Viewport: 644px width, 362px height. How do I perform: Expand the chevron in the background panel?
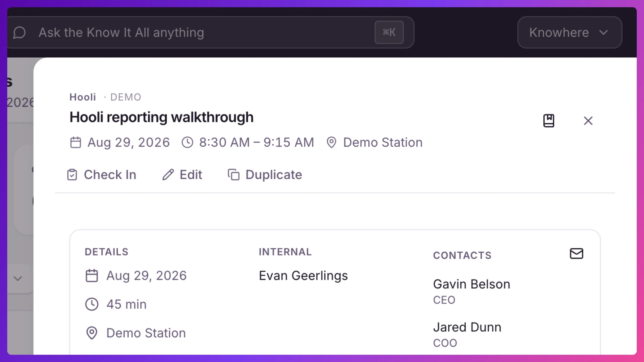18,279
